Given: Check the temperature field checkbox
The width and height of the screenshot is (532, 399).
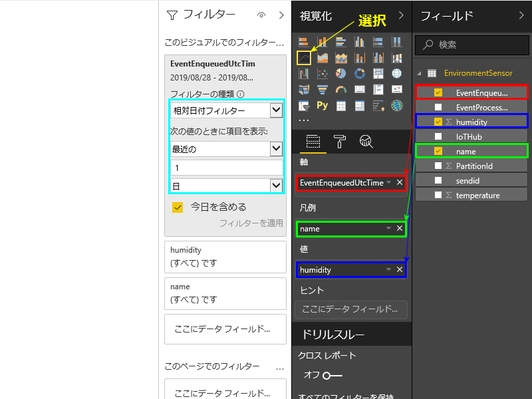Looking at the screenshot, I should [438, 195].
